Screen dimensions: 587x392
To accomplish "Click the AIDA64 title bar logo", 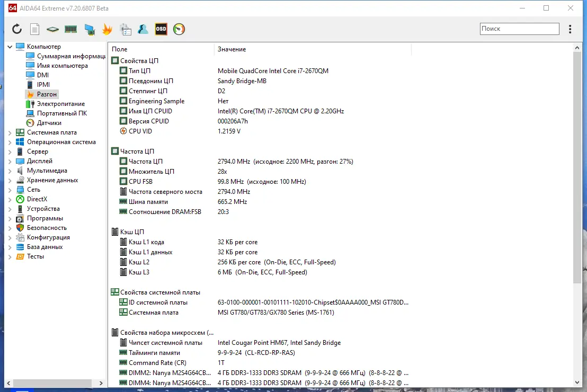I will coord(13,8).
